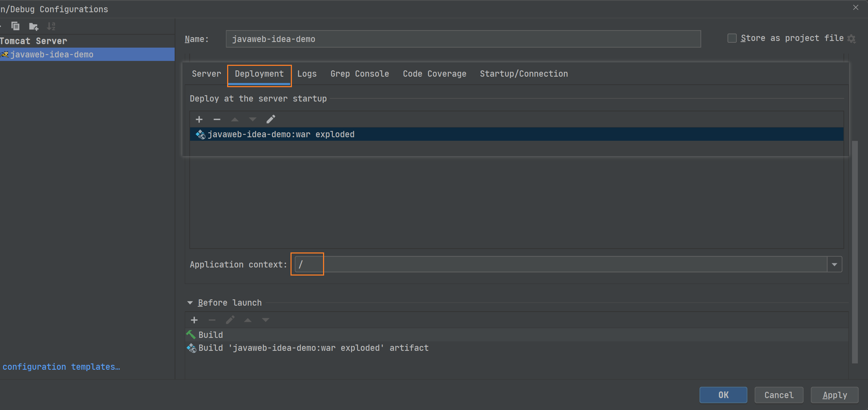
Task: Enable Store as project file checkbox
Action: coord(732,38)
